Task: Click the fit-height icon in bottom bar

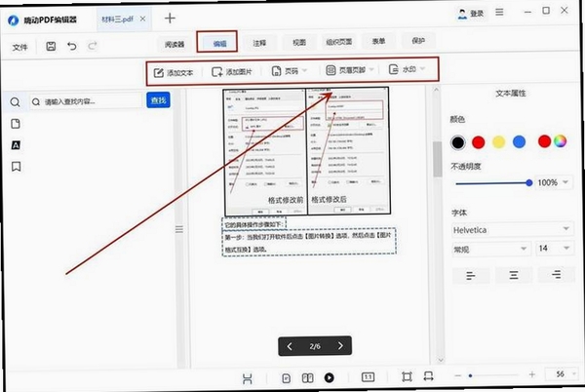Action: (248, 379)
